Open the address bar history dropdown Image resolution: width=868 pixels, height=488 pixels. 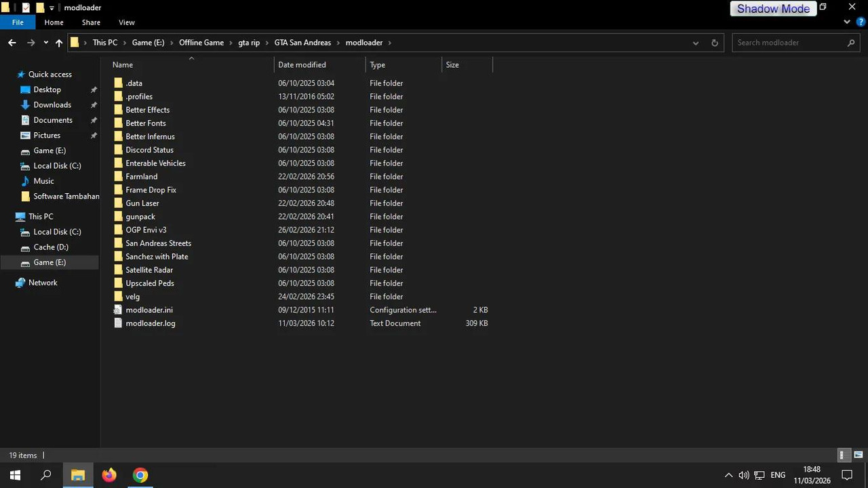pos(695,43)
